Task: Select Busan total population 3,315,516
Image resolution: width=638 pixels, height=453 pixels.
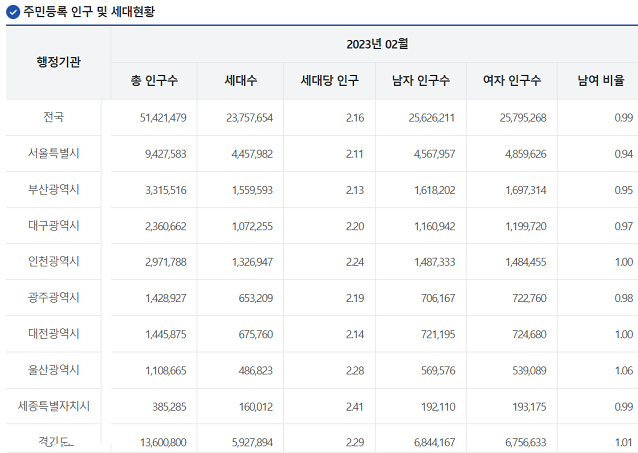Action: pyautogui.click(x=166, y=190)
